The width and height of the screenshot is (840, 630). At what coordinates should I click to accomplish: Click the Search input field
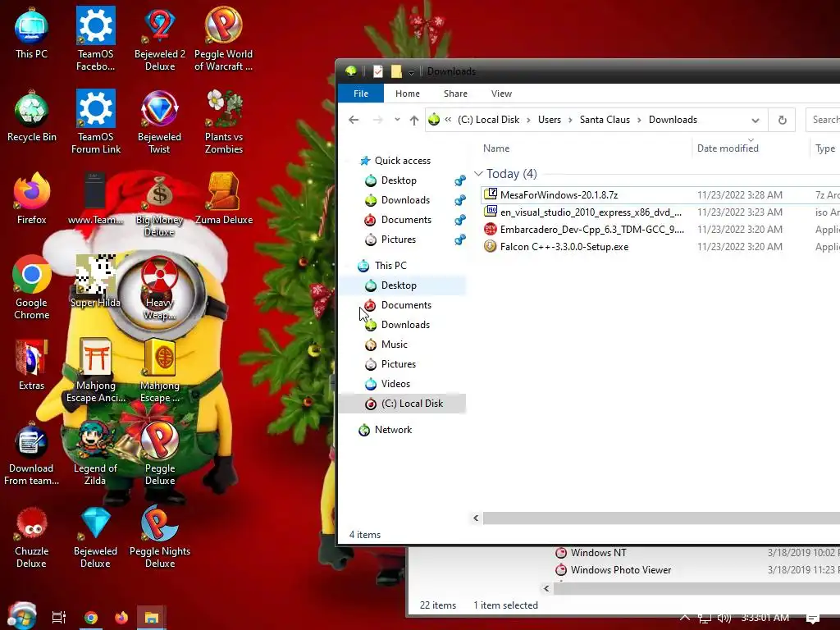point(823,120)
